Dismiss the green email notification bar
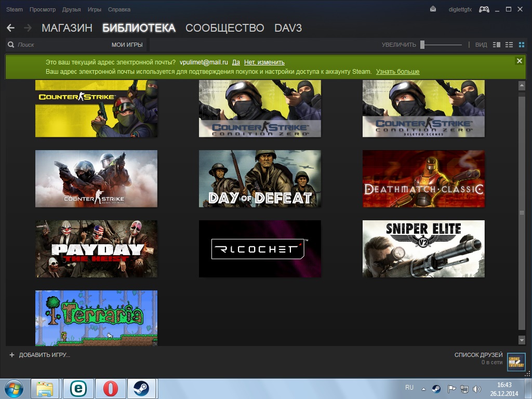Screen dimensions: 532x399 (x=519, y=61)
